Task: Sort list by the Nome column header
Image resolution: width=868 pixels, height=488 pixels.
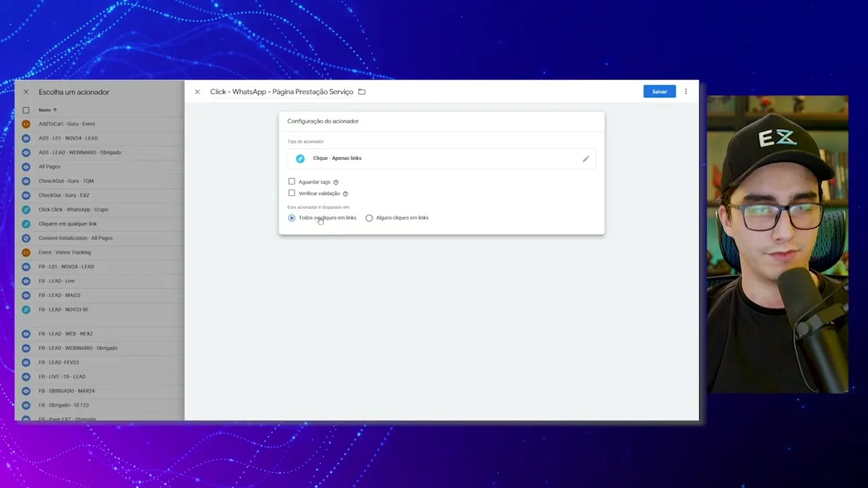Action: 47,110
